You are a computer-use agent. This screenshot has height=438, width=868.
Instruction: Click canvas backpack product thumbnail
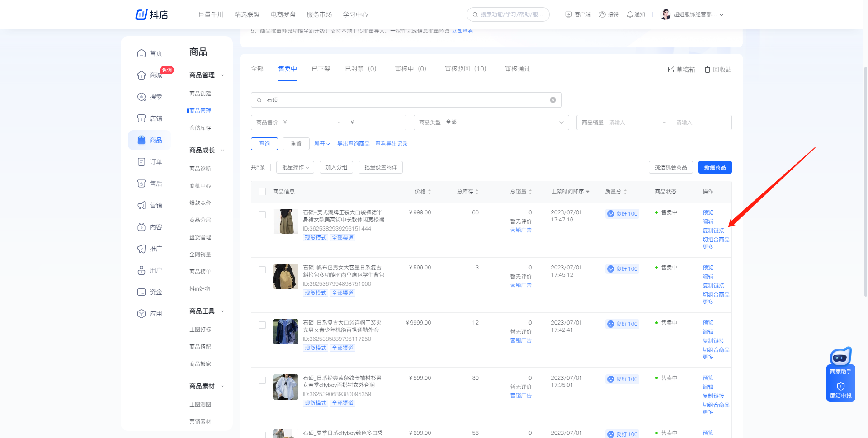coord(286,277)
